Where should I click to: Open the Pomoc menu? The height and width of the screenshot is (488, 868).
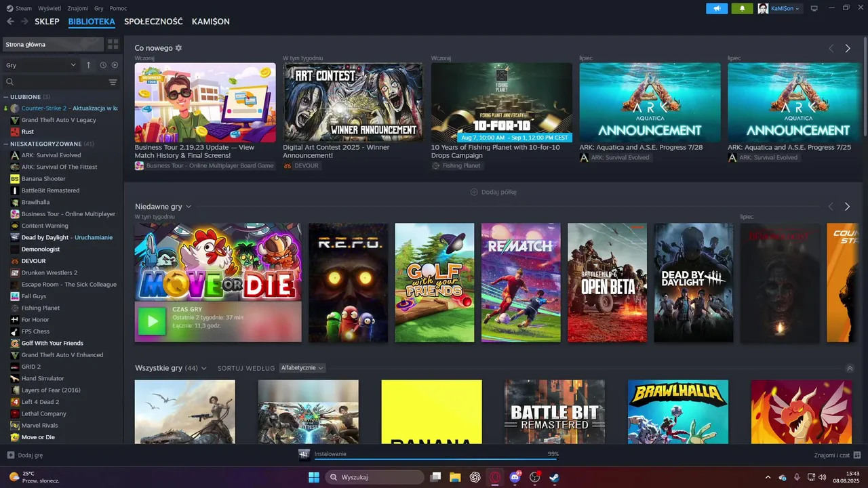tap(118, 8)
